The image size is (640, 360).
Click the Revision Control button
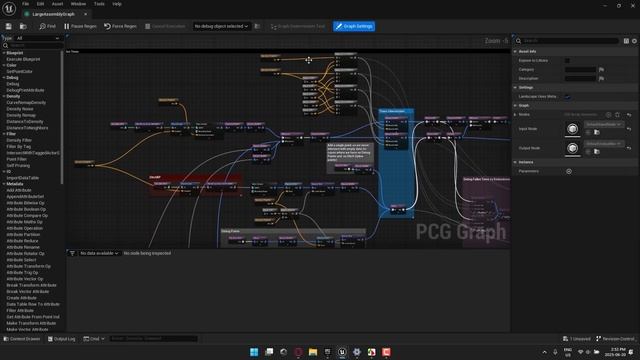616,339
